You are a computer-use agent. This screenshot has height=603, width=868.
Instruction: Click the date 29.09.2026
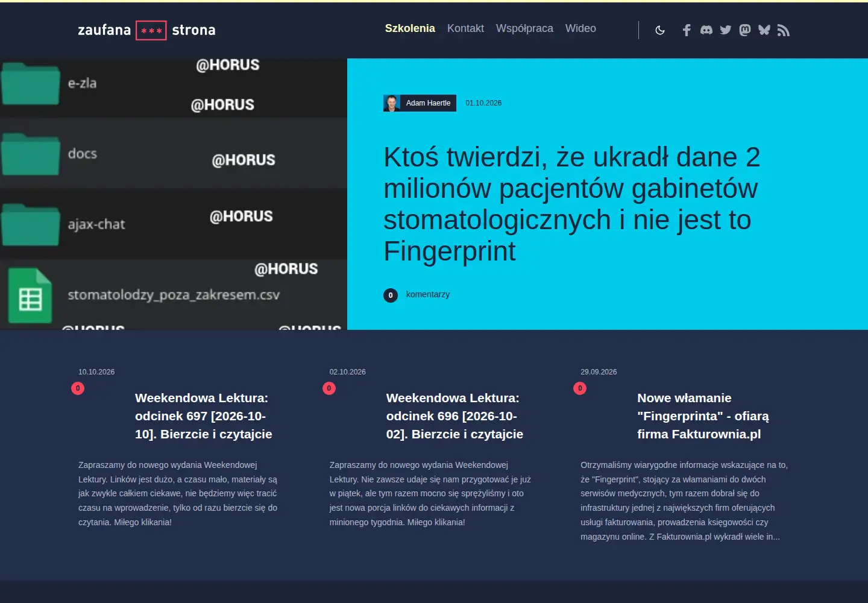599,372
